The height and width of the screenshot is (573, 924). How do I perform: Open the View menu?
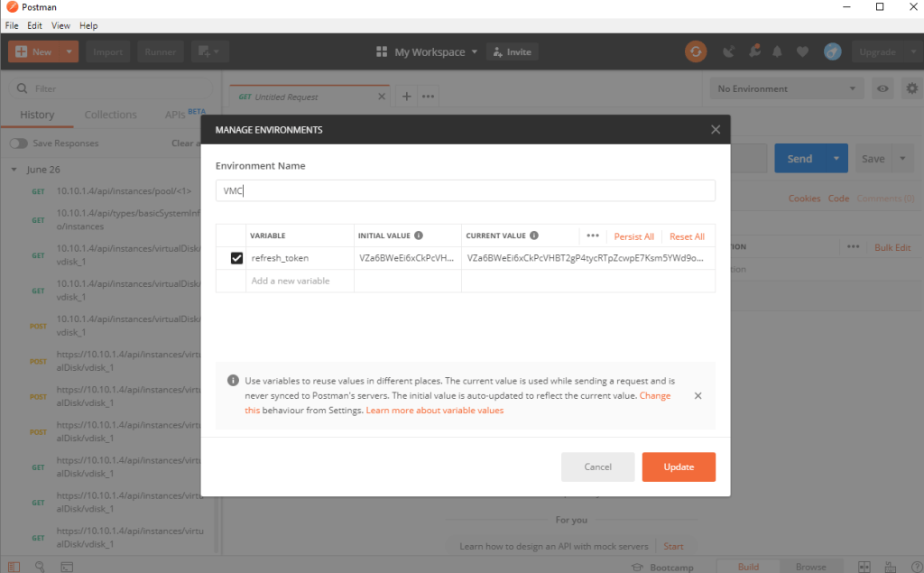tap(60, 25)
